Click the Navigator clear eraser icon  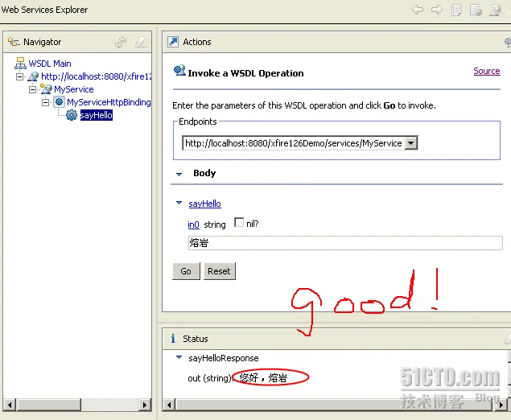[141, 42]
